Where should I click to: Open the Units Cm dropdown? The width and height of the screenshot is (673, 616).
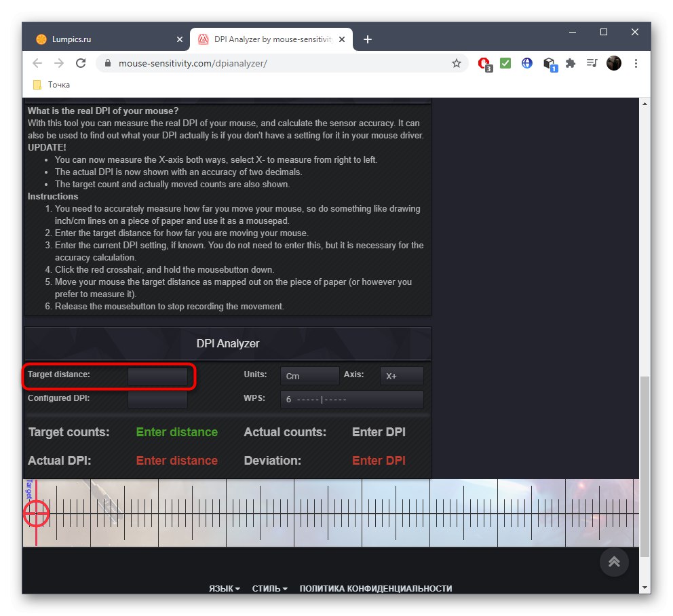click(309, 376)
